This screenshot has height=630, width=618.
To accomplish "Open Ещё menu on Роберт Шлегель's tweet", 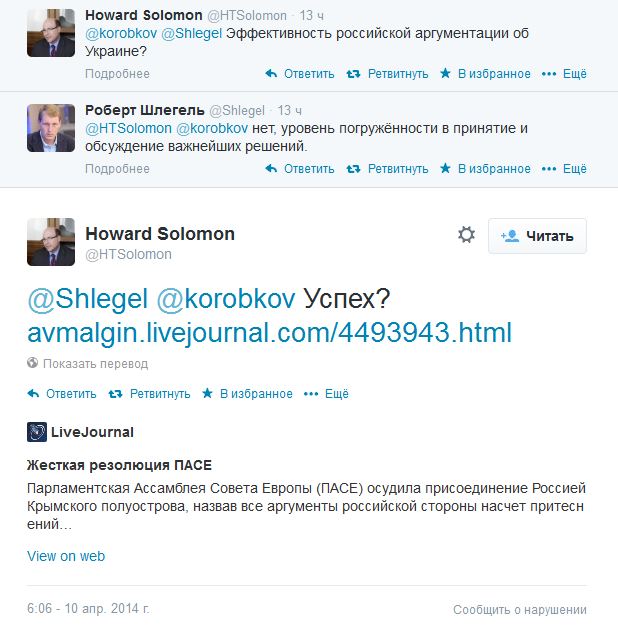I will [564, 169].
